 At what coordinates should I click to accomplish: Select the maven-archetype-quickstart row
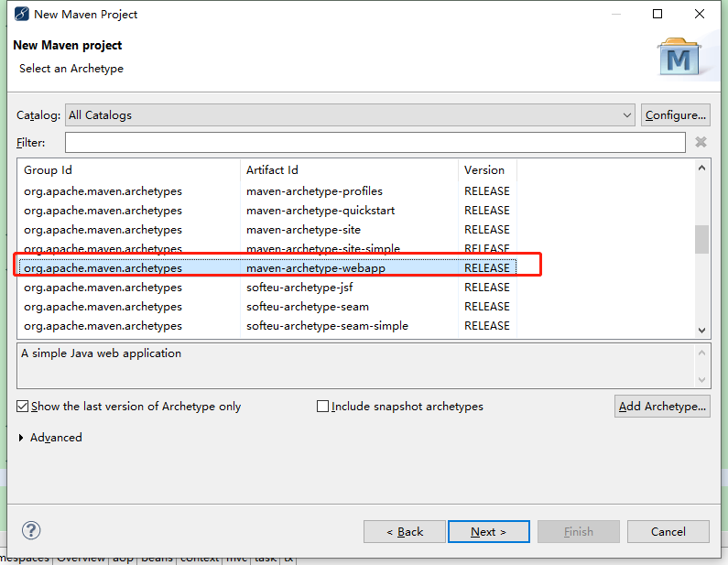click(x=267, y=211)
